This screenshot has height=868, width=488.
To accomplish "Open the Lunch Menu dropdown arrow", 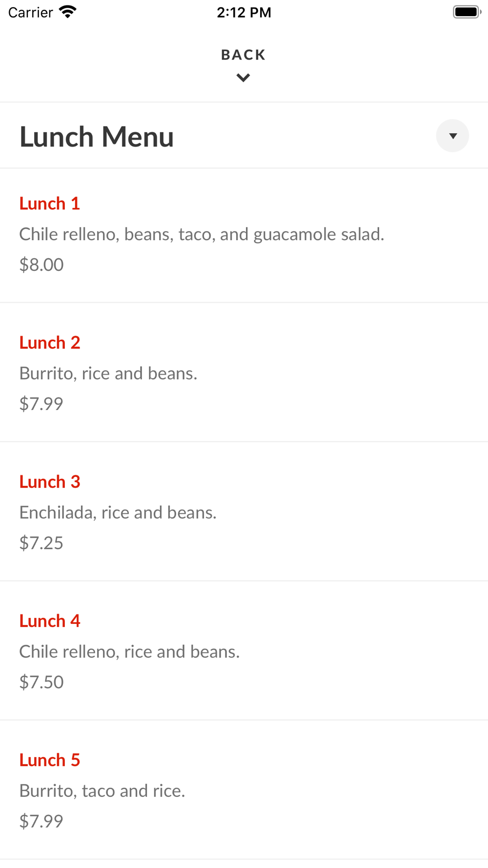I will pos(452,136).
